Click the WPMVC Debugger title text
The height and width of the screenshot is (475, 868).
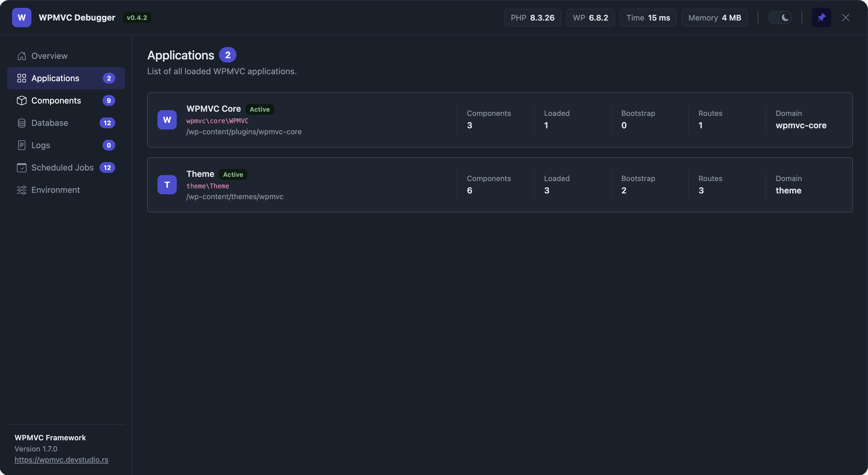[x=77, y=18]
